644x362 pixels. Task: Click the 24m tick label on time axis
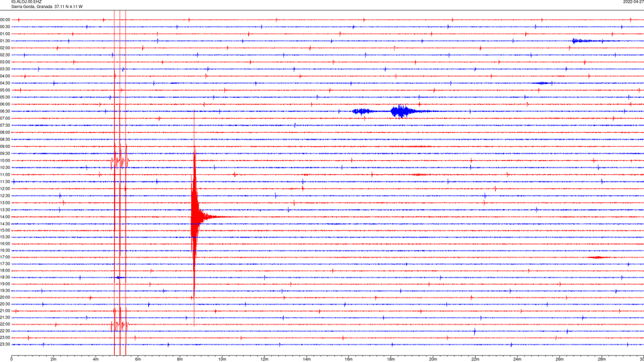click(x=517, y=359)
